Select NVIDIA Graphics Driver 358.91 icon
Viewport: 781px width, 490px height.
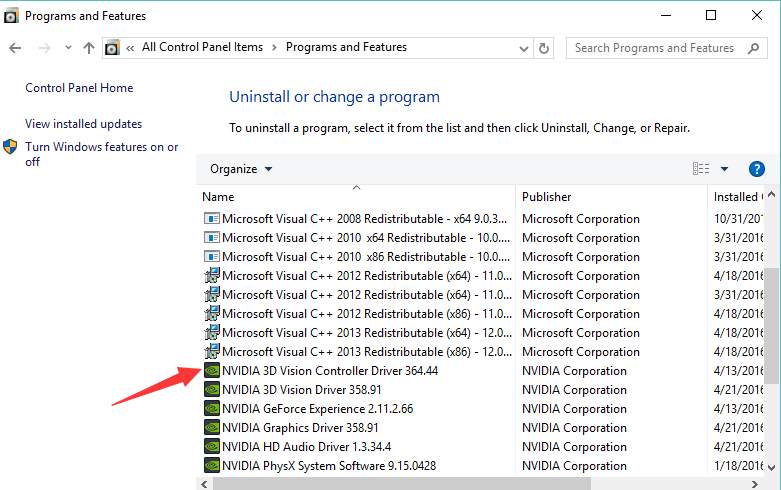(x=212, y=427)
